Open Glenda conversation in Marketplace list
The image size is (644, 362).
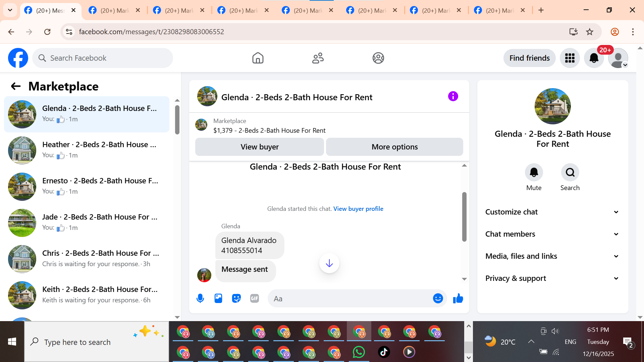point(87,114)
